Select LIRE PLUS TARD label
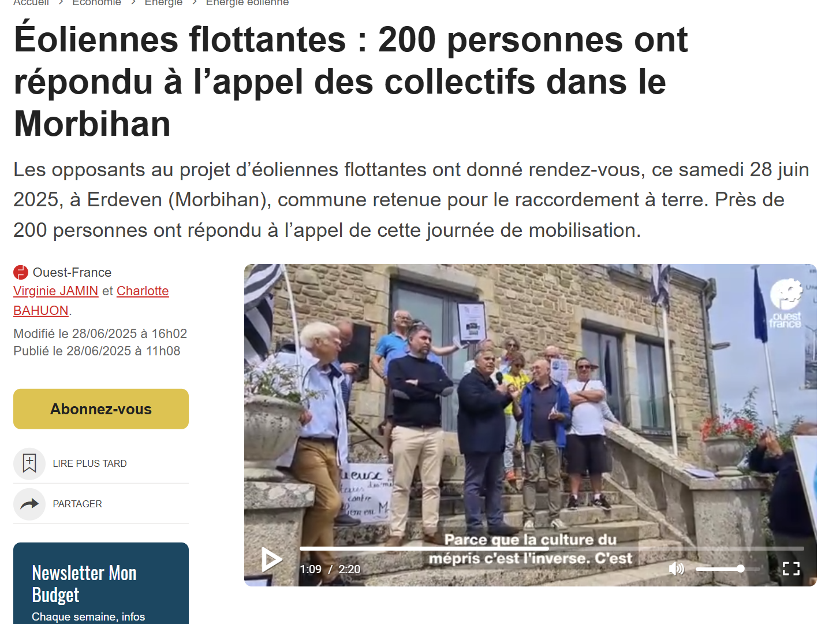The height and width of the screenshot is (624, 840). [x=89, y=463]
